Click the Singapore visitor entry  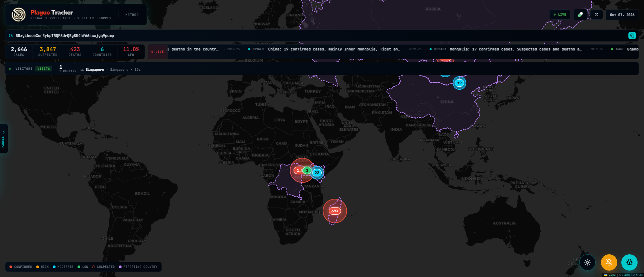(x=110, y=70)
